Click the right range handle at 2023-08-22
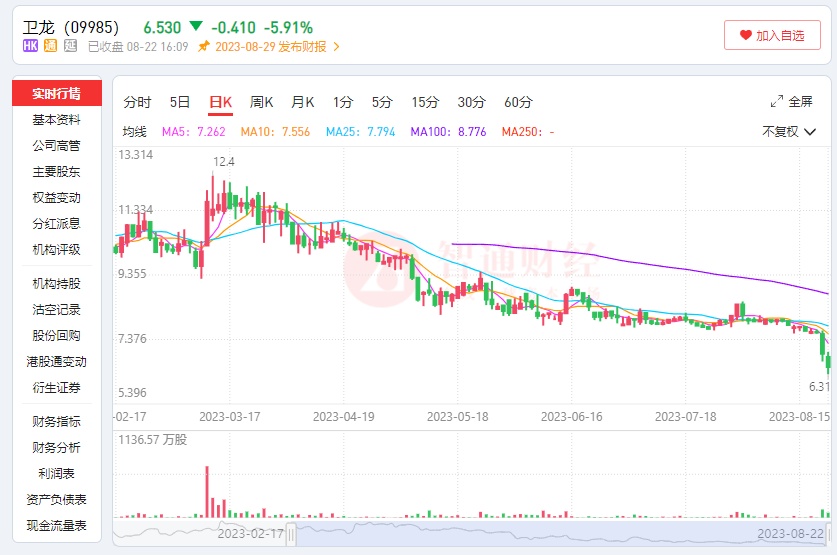This screenshot has width=837, height=555. 828,534
